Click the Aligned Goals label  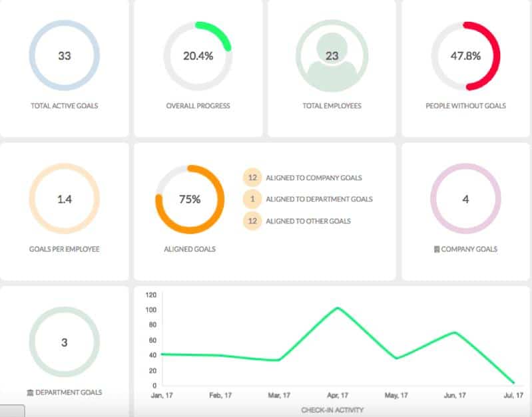[x=190, y=249]
